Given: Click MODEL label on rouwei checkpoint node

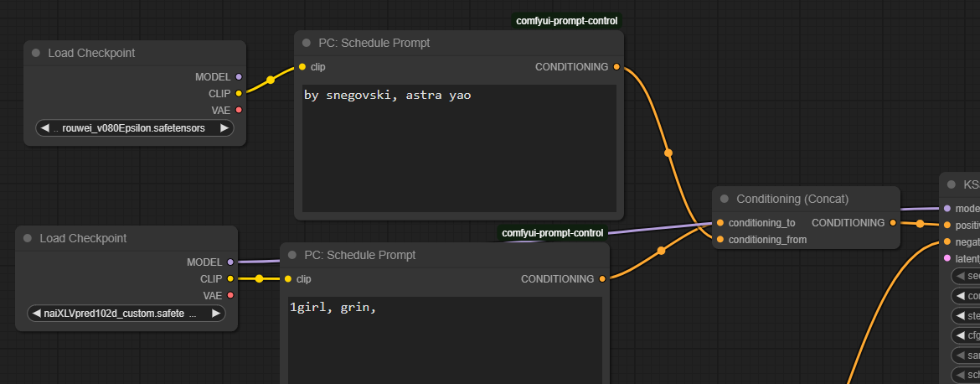Looking at the screenshot, I should pos(213,77).
